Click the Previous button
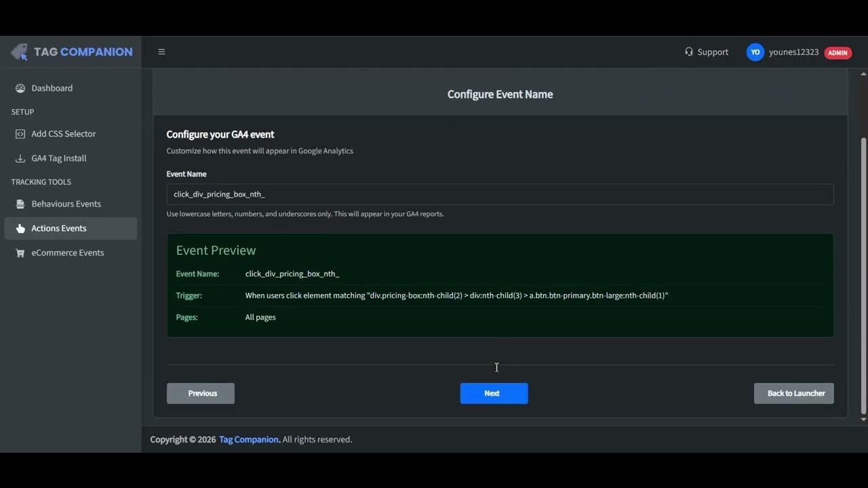 pos(201,393)
